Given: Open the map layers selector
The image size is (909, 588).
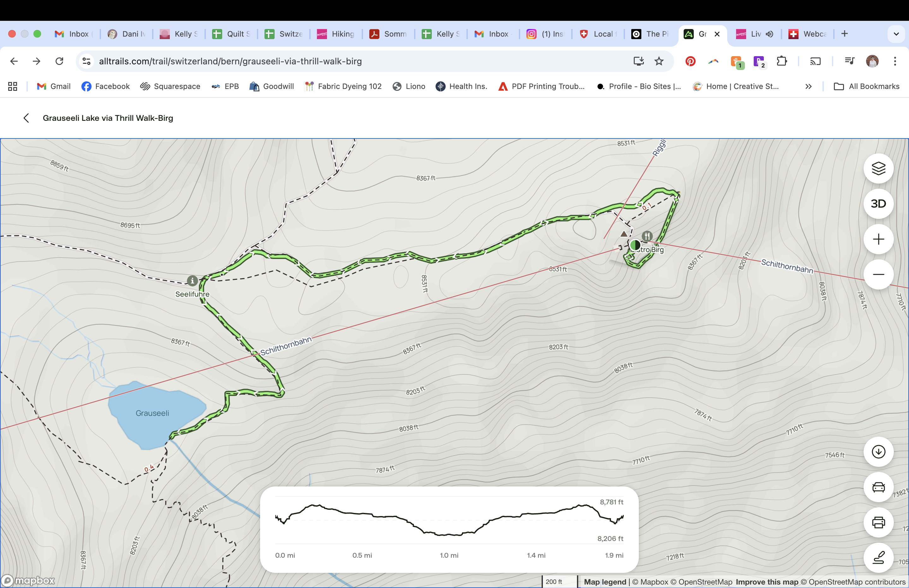Looking at the screenshot, I should [x=878, y=168].
